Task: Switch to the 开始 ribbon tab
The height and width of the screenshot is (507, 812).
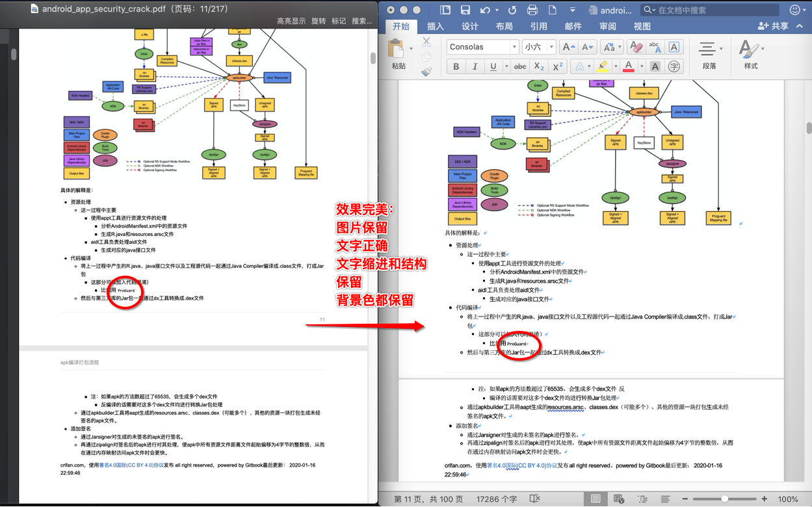Action: pyautogui.click(x=401, y=27)
